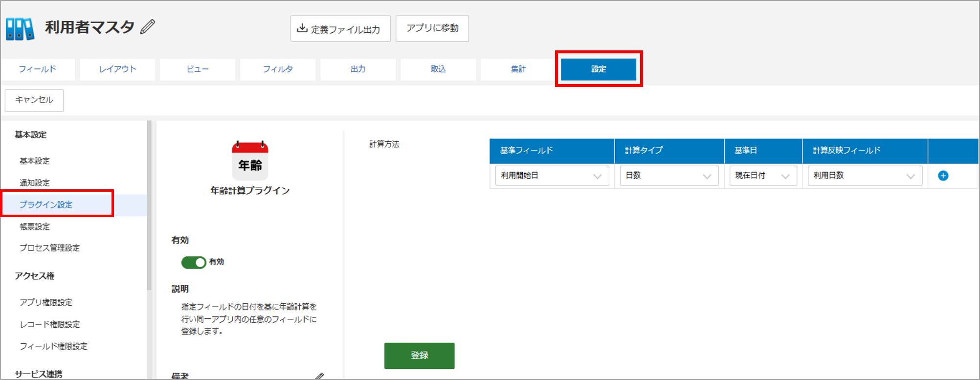The width and height of the screenshot is (980, 380).
Task: Open 基本設定 item in the sidebar
Action: [x=35, y=161]
